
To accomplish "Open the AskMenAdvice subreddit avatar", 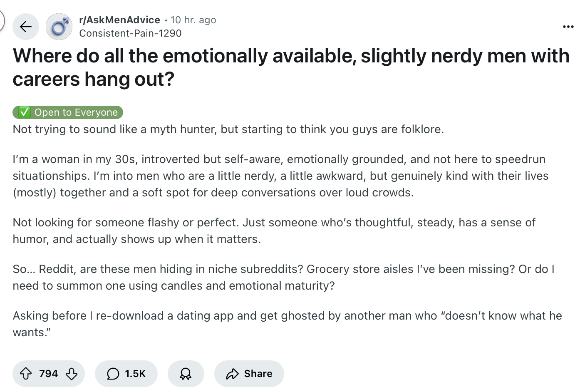I will click(59, 27).
